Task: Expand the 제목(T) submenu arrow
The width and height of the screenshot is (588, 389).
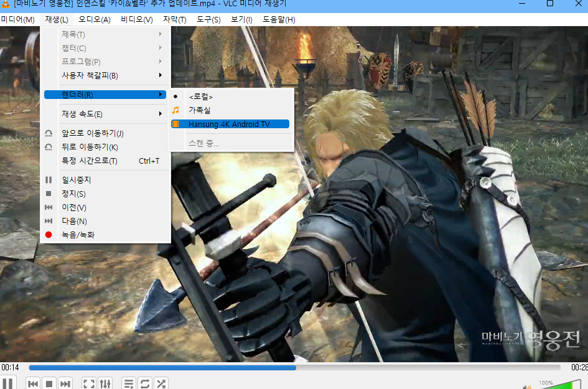Action: coord(160,34)
